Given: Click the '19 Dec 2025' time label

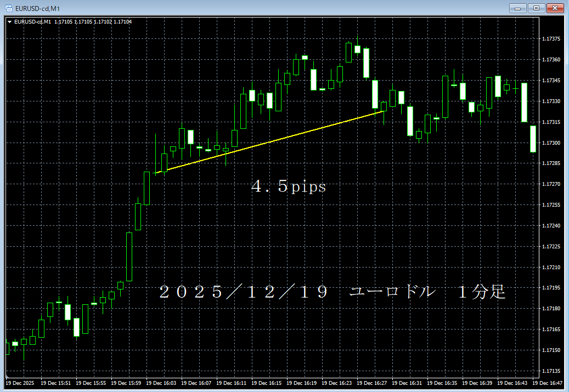Looking at the screenshot, I should pyautogui.click(x=20, y=383).
